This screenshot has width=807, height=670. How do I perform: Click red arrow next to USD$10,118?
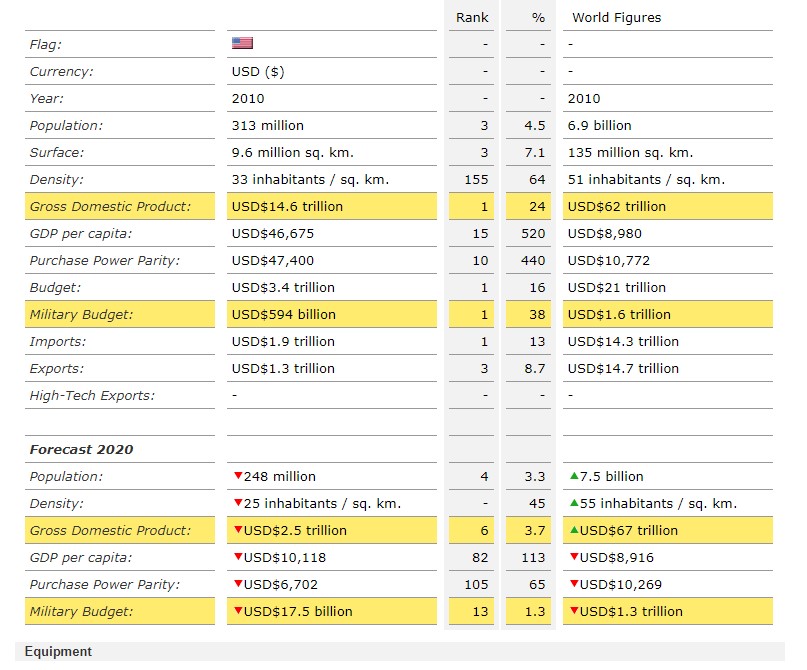[x=237, y=557]
